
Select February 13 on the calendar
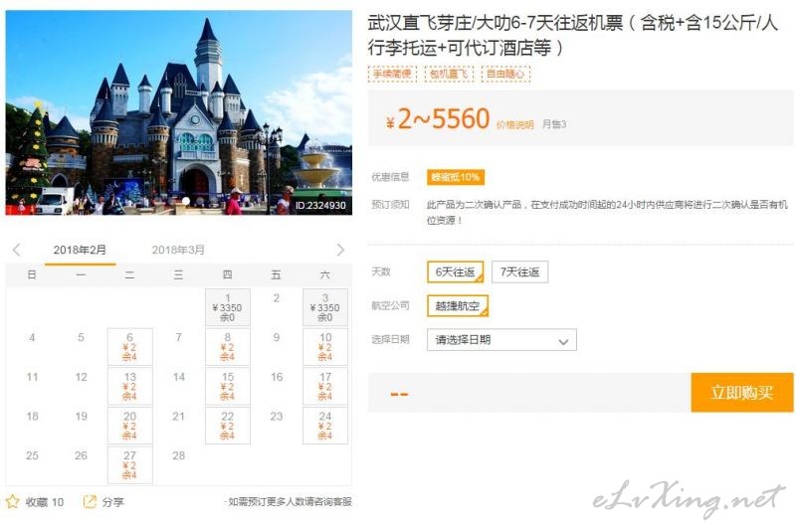pos(130,387)
